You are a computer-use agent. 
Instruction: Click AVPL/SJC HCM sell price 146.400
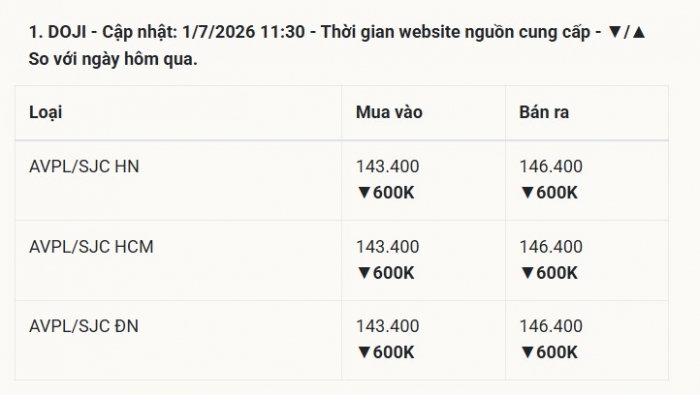551,247
